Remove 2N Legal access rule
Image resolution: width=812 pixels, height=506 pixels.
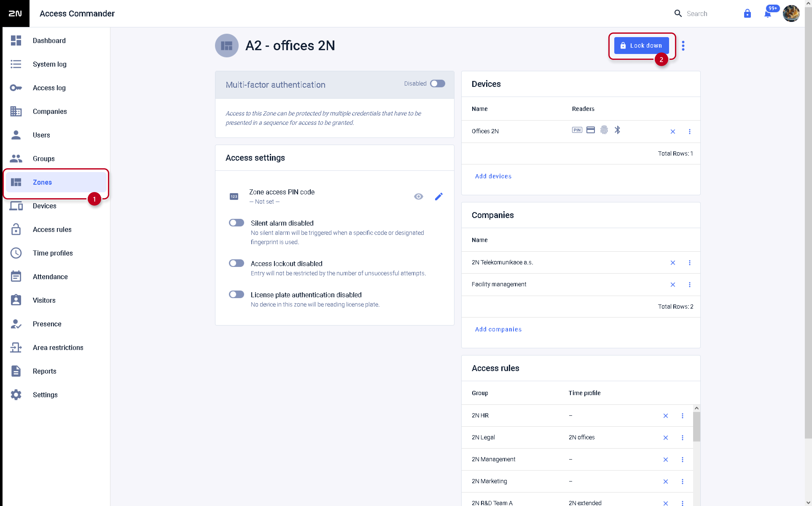click(665, 438)
